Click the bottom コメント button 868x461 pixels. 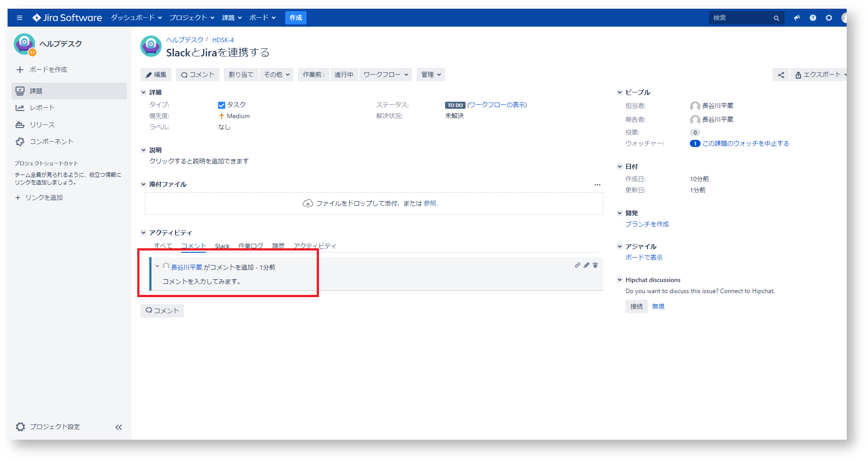pos(162,311)
